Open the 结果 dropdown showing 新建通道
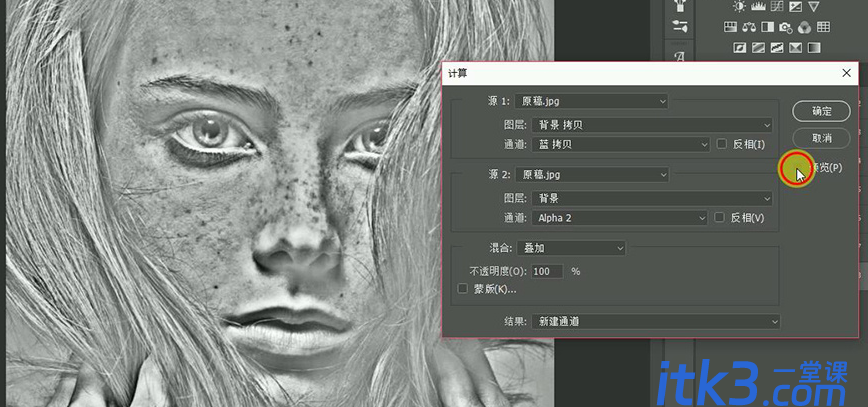The image size is (868, 407). click(x=655, y=321)
